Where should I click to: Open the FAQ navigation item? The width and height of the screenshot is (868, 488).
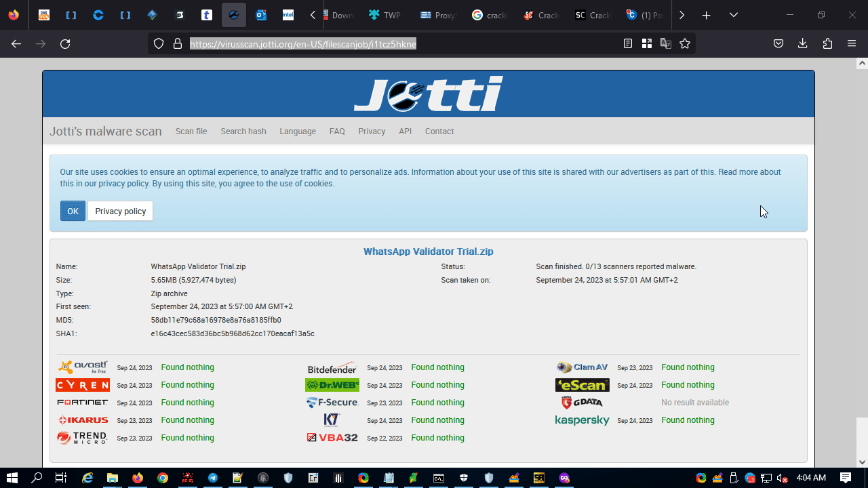337,131
